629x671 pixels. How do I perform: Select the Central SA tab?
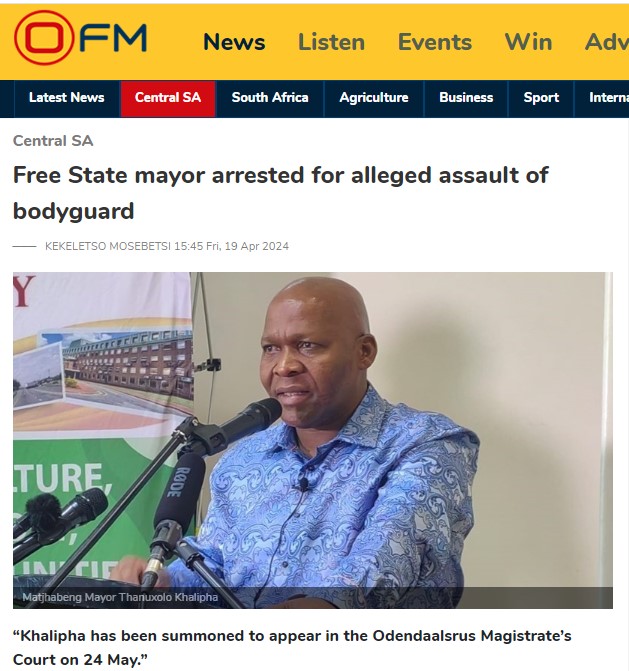168,98
